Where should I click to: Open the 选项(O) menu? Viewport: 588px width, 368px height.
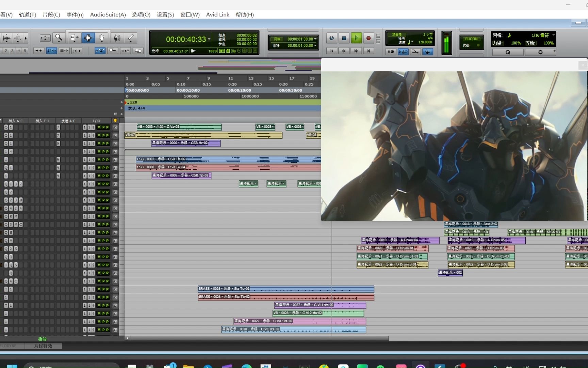click(x=141, y=15)
